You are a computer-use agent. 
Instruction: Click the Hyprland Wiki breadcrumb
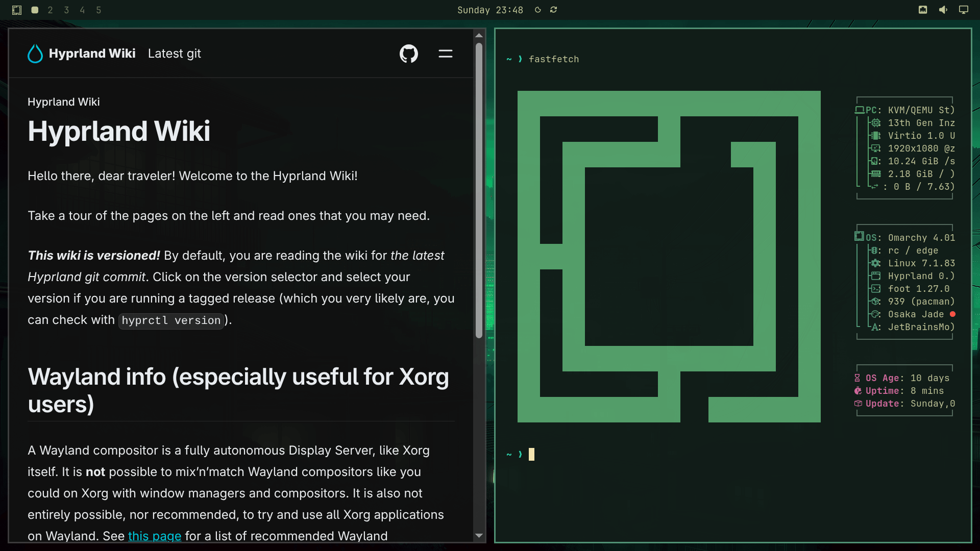point(64,102)
